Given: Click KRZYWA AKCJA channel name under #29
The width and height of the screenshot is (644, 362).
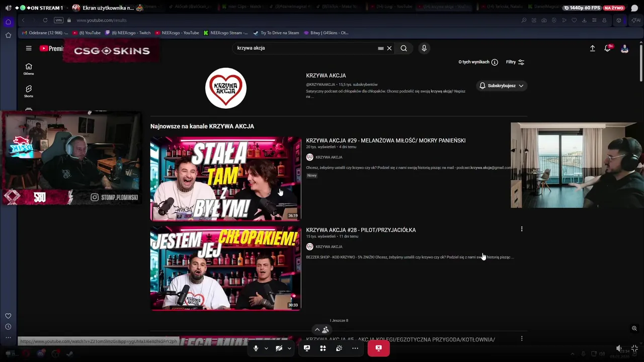Looking at the screenshot, I should 329,157.
